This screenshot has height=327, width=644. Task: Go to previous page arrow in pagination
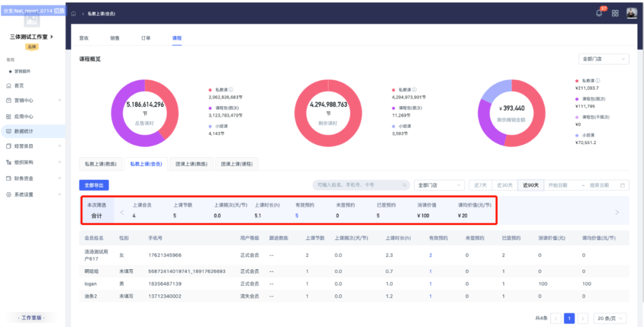pos(556,318)
